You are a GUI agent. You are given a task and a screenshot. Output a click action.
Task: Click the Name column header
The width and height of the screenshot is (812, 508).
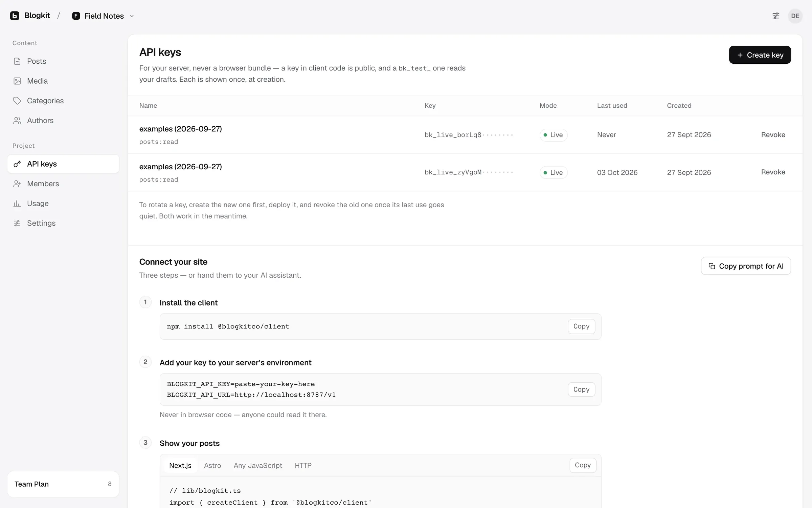148,106
